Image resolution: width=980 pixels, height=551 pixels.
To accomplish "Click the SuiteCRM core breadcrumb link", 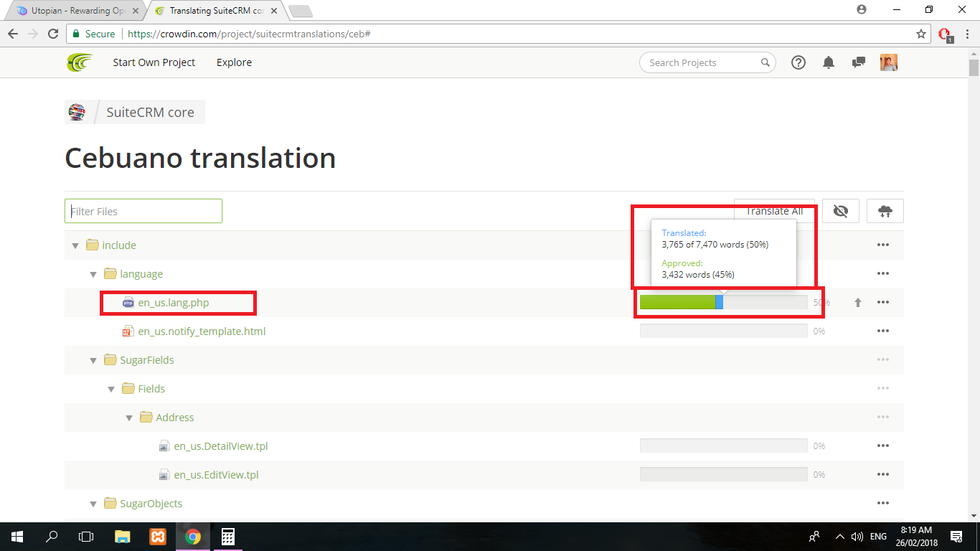I will [x=150, y=112].
